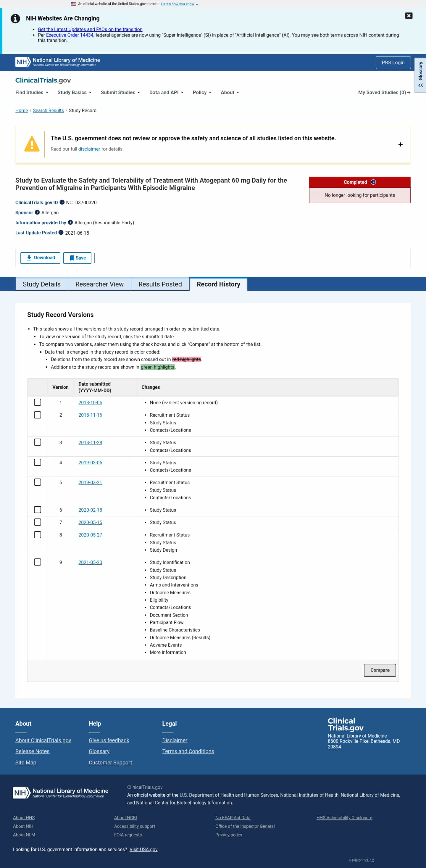Open version submitted 2020-05-27
This screenshot has width=426, height=868.
(90, 535)
